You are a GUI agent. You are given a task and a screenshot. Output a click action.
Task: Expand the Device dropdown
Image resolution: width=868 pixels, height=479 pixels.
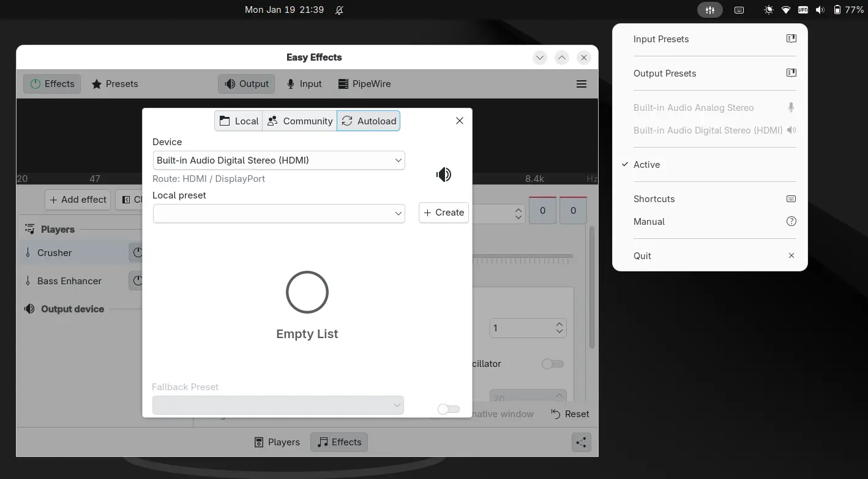[279, 160]
